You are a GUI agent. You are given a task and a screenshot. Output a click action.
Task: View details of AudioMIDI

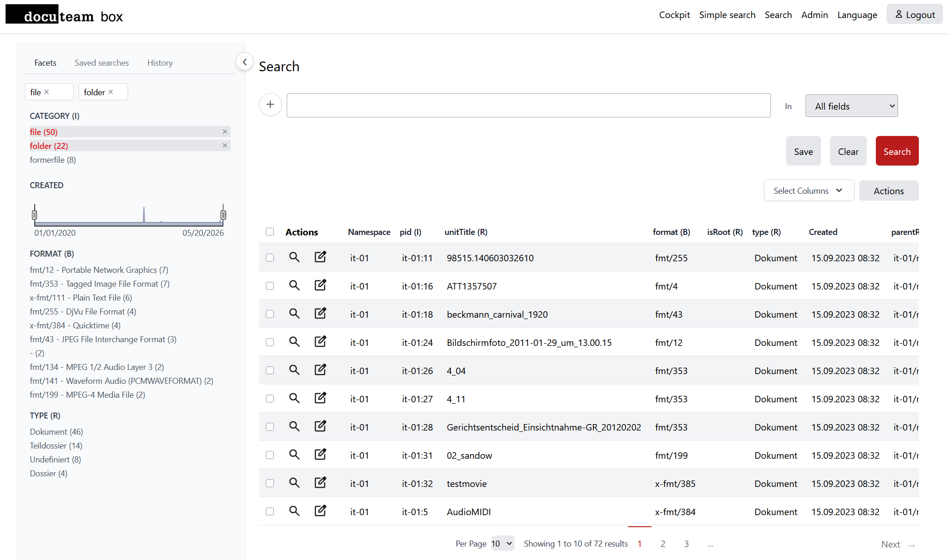pyautogui.click(x=294, y=511)
